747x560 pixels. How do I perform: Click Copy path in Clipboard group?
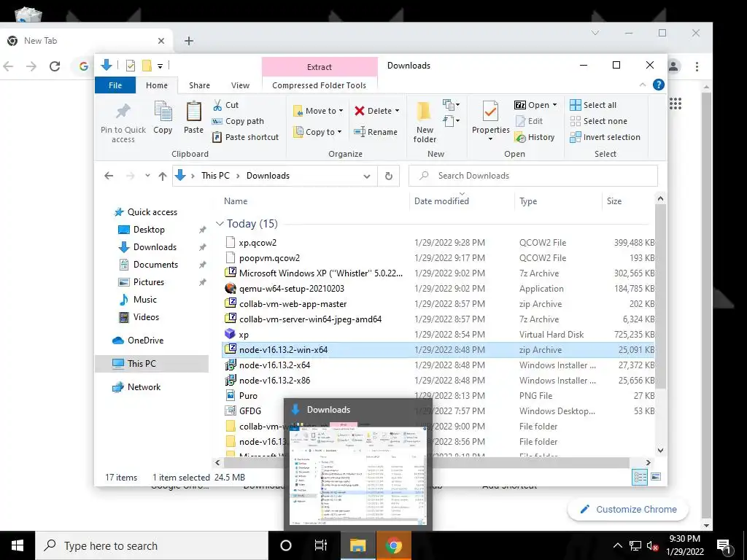(x=238, y=121)
